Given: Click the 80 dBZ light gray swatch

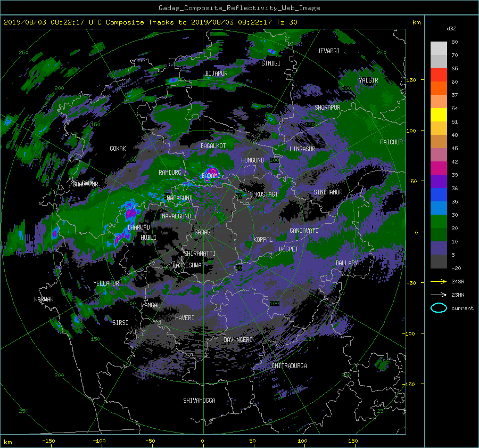Looking at the screenshot, I should [439, 48].
